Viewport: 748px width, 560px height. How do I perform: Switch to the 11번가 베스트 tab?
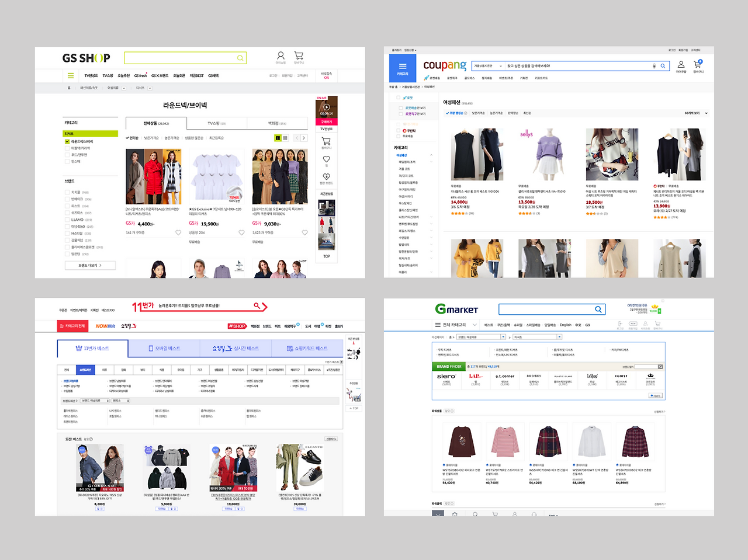point(92,348)
